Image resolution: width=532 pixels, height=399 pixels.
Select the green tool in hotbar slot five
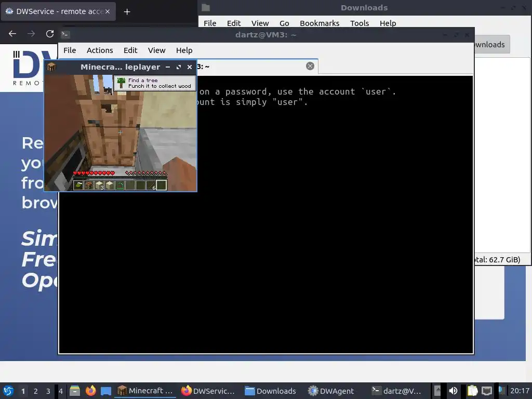(120, 185)
